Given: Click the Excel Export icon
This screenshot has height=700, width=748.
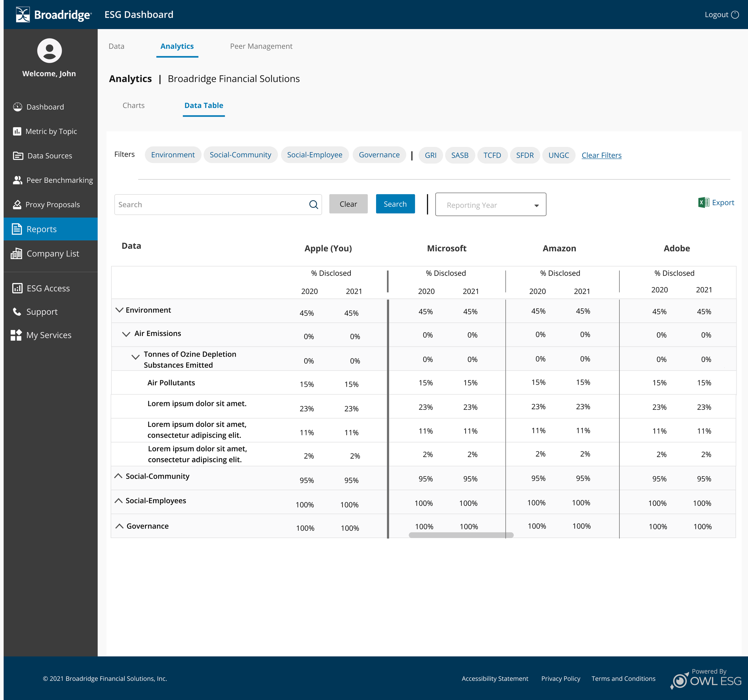Looking at the screenshot, I should [x=704, y=202].
